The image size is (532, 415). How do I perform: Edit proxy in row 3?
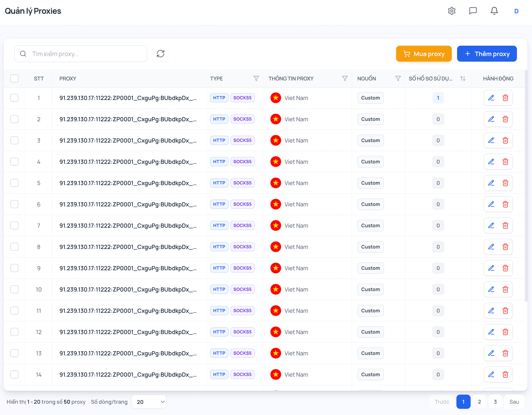click(x=491, y=141)
